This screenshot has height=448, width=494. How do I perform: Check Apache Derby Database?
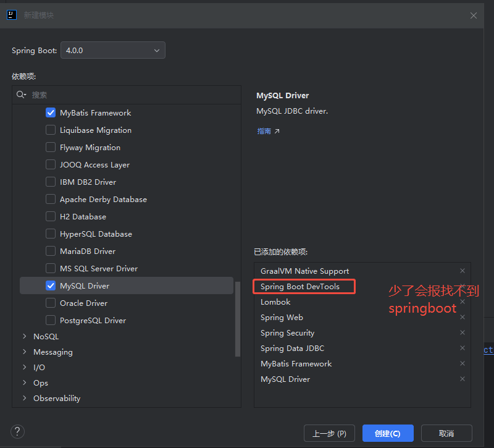[51, 199]
